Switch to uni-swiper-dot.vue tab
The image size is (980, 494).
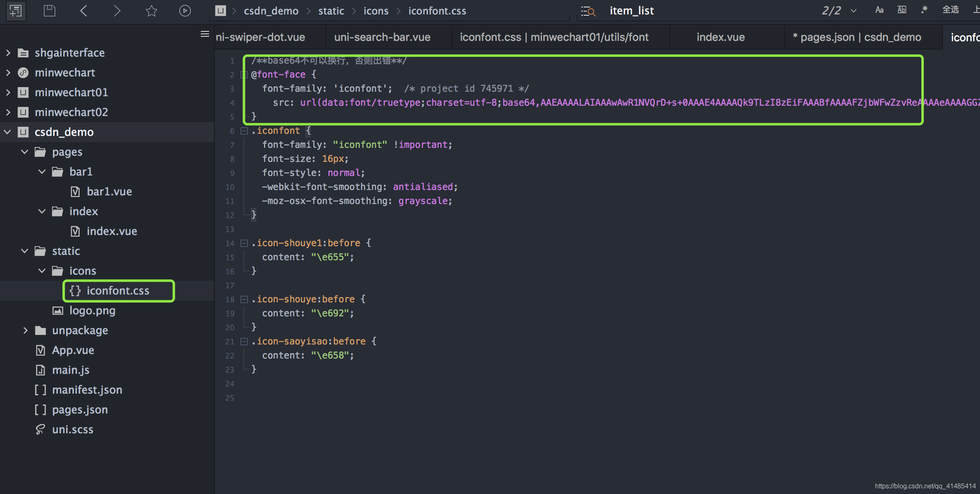point(260,37)
